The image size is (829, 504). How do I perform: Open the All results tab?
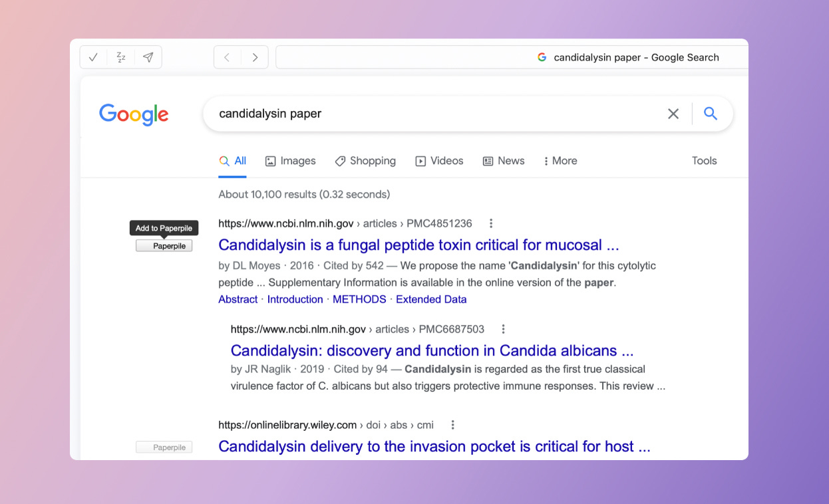(x=233, y=161)
